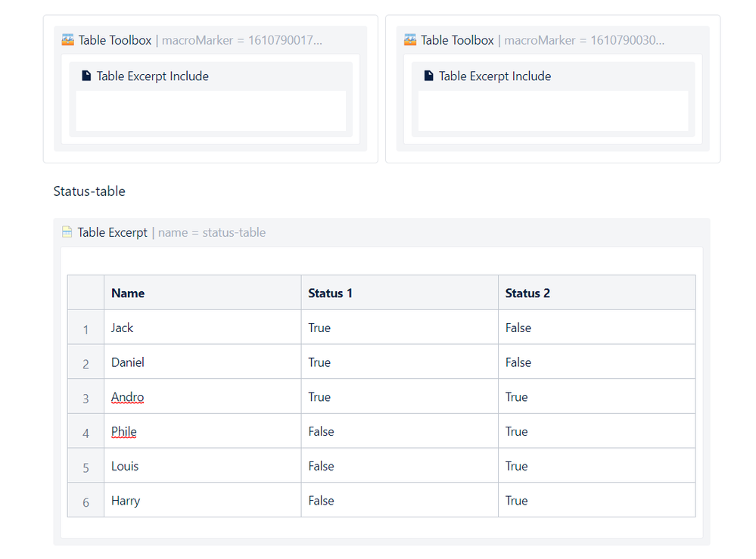The height and width of the screenshot is (559, 756).
Task: Click Louis's Status 1 False cell
Action: pyautogui.click(x=400, y=466)
